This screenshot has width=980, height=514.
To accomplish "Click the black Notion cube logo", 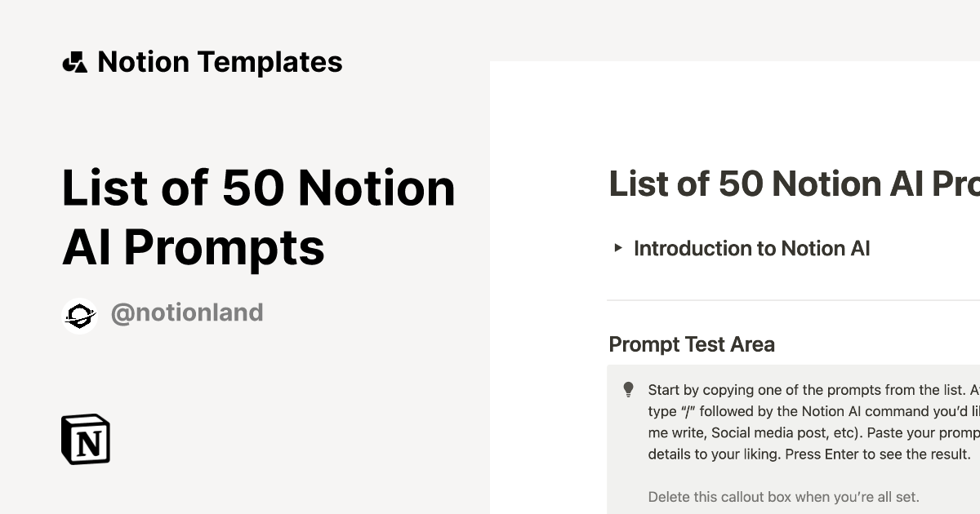I will [86, 440].
